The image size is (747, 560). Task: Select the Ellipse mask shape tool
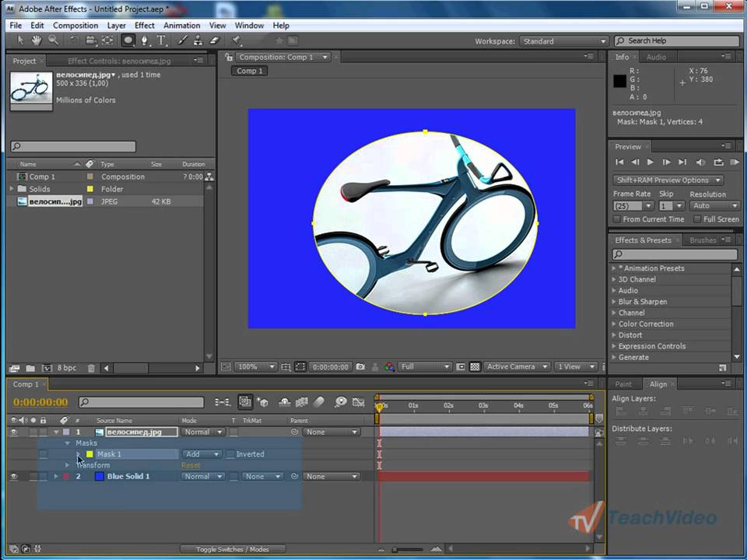128,40
